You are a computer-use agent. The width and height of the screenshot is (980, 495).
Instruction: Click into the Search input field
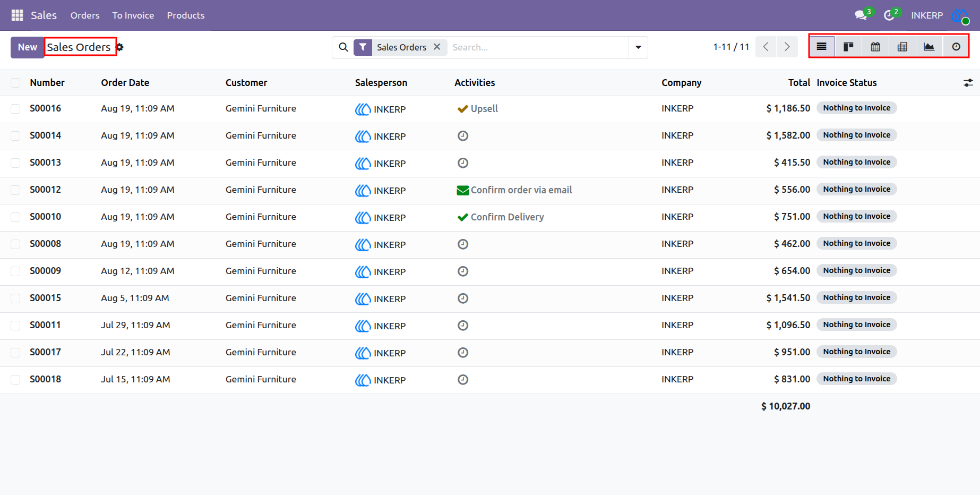click(x=538, y=47)
